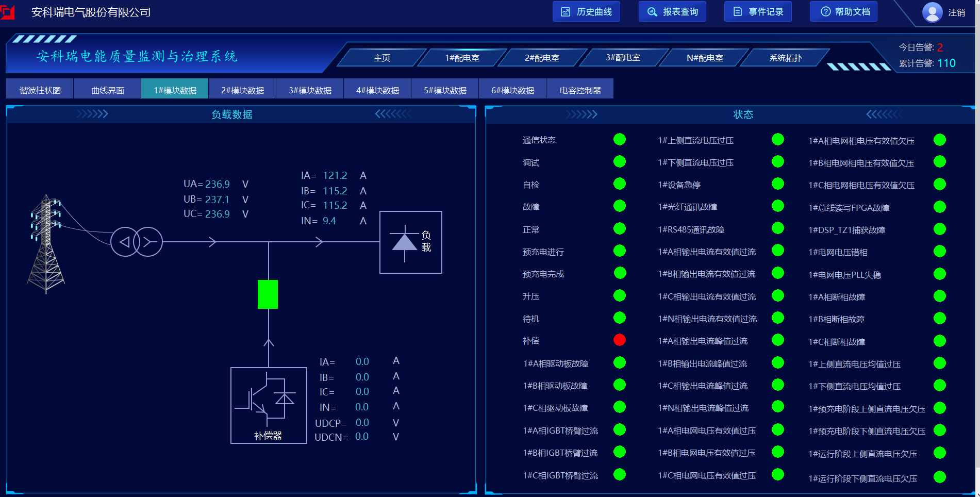Click the cumulative alarm count 110

point(946,63)
